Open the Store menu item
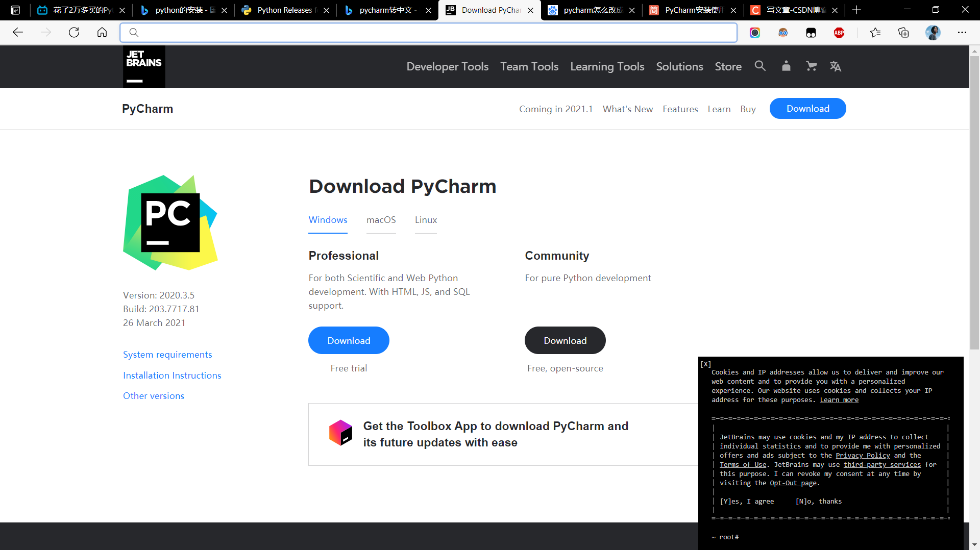The height and width of the screenshot is (550, 980). click(x=728, y=66)
